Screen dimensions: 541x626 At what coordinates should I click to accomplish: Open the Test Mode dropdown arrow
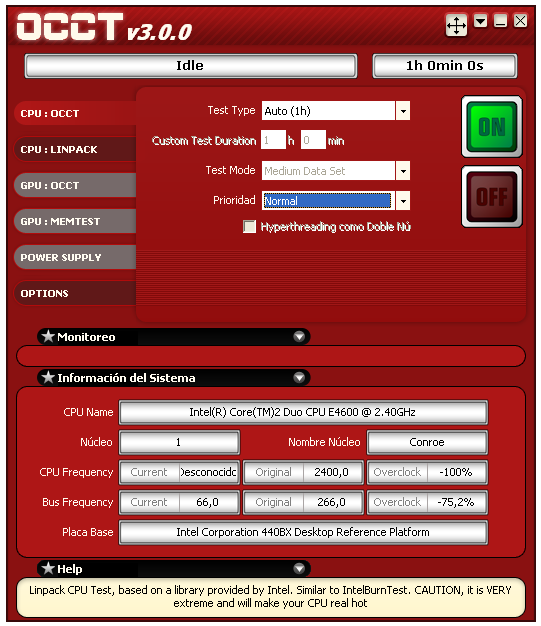click(x=403, y=171)
